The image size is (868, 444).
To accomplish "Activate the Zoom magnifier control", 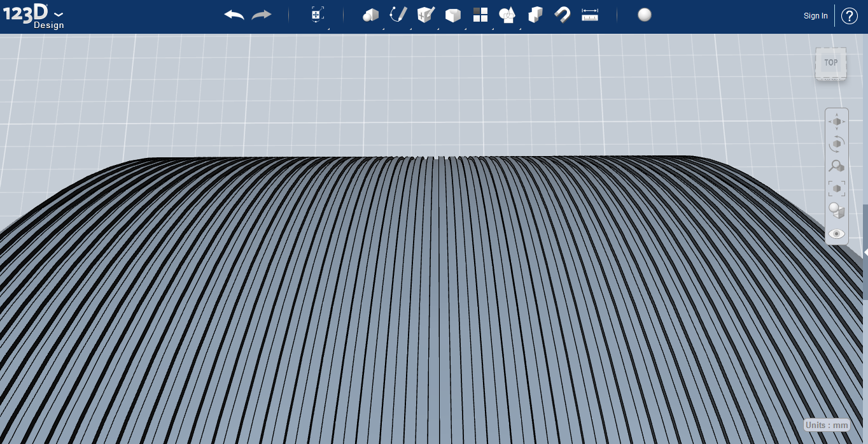I will point(836,166).
